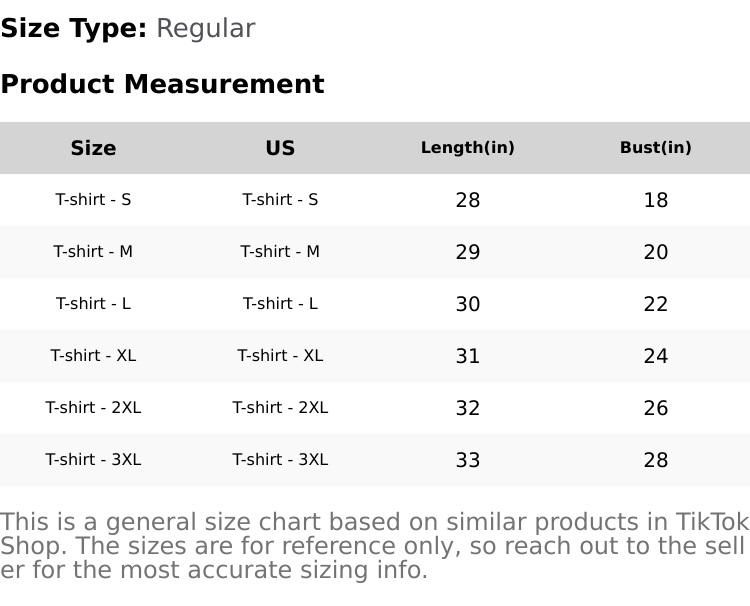This screenshot has width=750, height=606.
Task: Select T-shirt - M in US column
Action: point(280,252)
